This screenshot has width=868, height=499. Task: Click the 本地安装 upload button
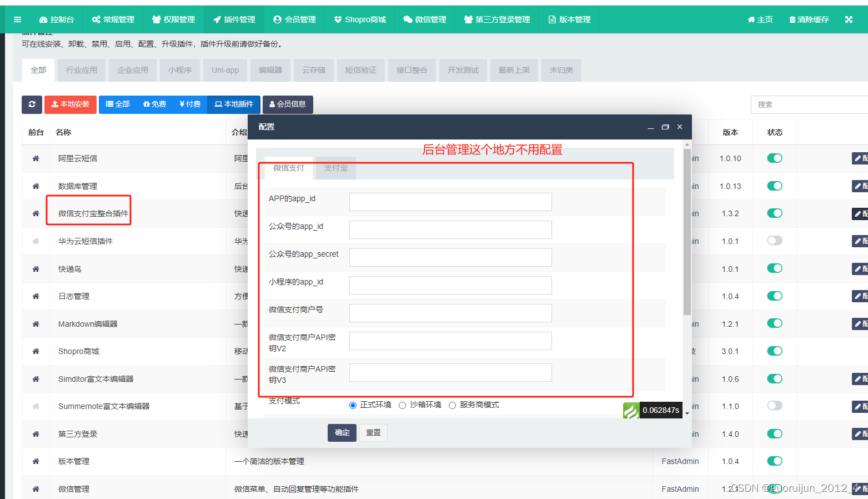click(71, 104)
